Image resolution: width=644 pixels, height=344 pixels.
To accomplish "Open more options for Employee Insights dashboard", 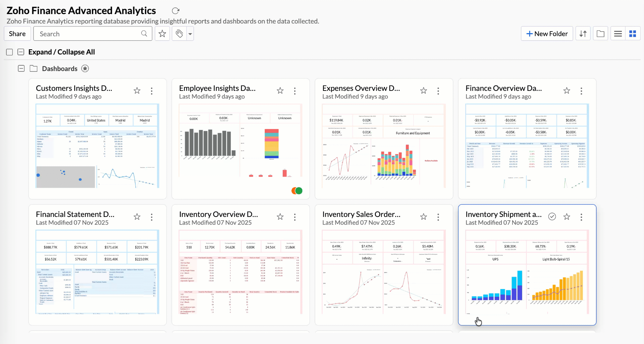I will point(295,91).
